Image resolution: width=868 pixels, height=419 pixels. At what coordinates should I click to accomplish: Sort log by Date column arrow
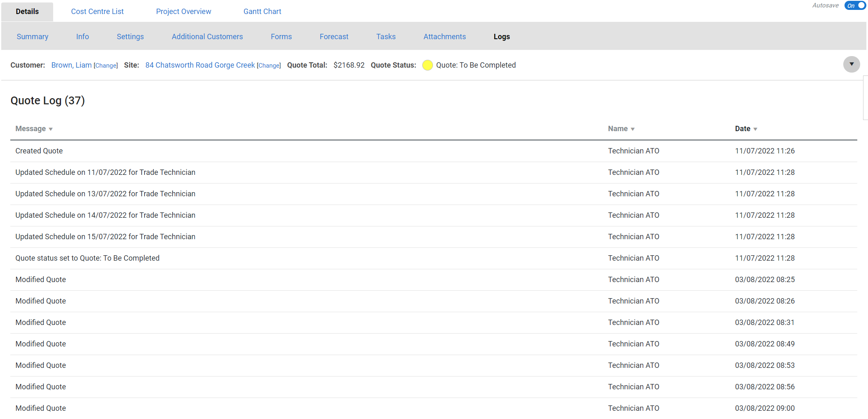755,129
